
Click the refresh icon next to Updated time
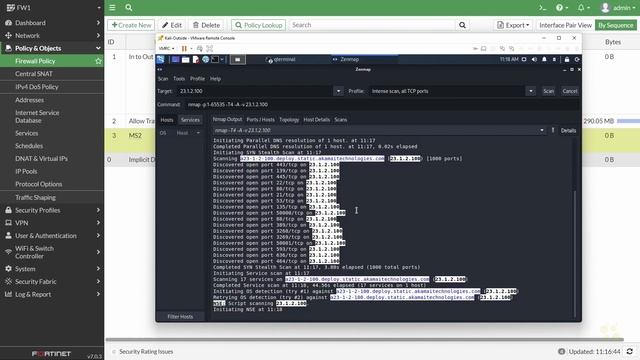click(630, 351)
